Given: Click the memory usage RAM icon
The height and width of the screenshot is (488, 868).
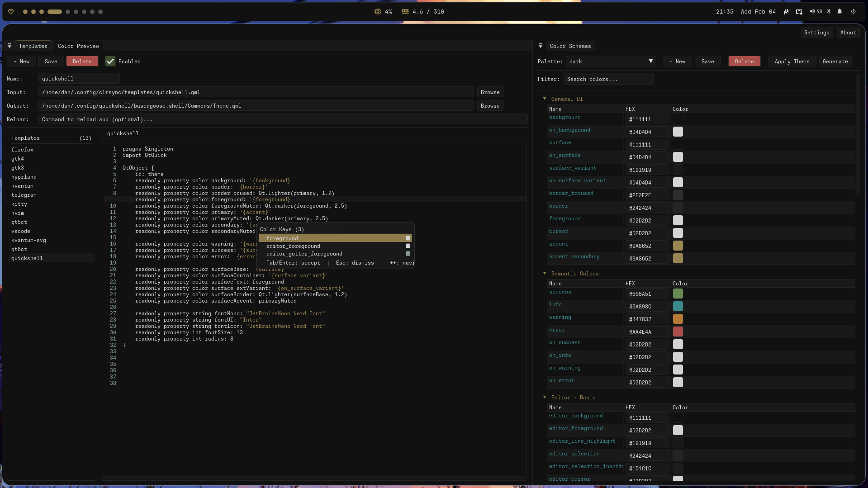Looking at the screenshot, I should click(405, 12).
